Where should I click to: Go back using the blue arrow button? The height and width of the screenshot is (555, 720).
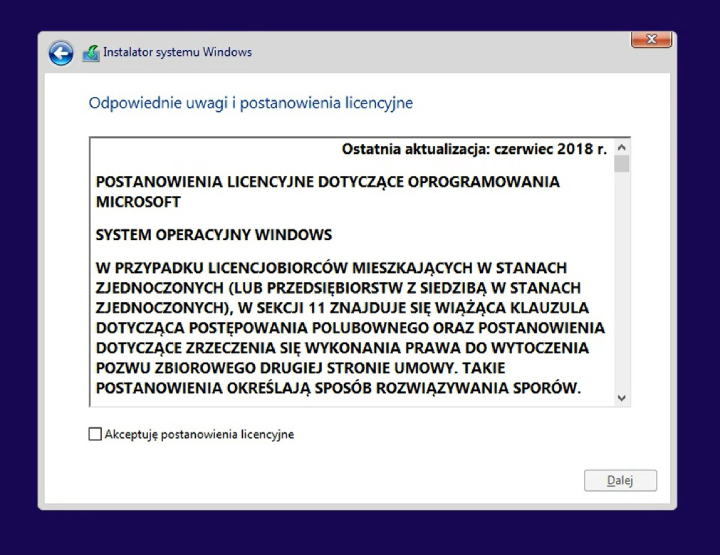coord(61,53)
